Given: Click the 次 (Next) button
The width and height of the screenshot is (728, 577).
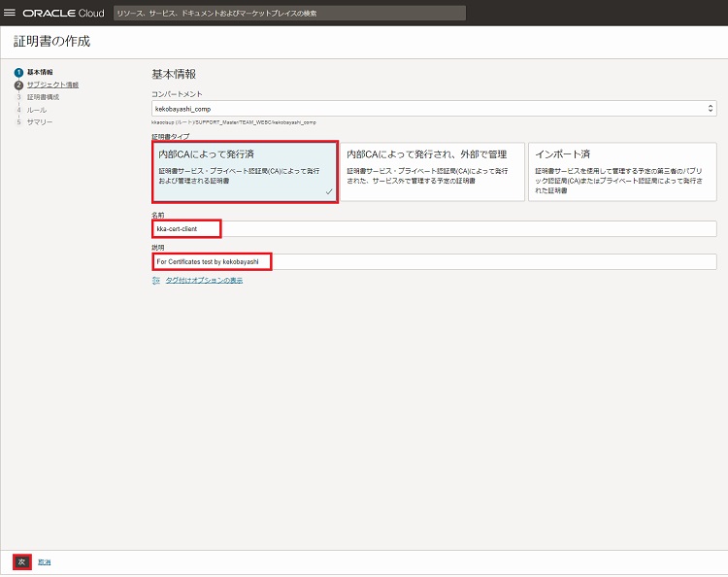Looking at the screenshot, I should coord(21,561).
